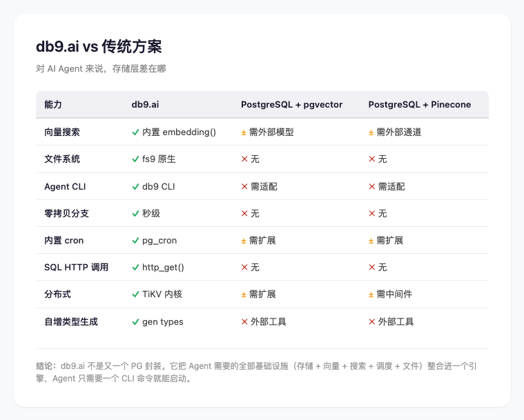Click the "需中间件" cell text

pyautogui.click(x=394, y=294)
